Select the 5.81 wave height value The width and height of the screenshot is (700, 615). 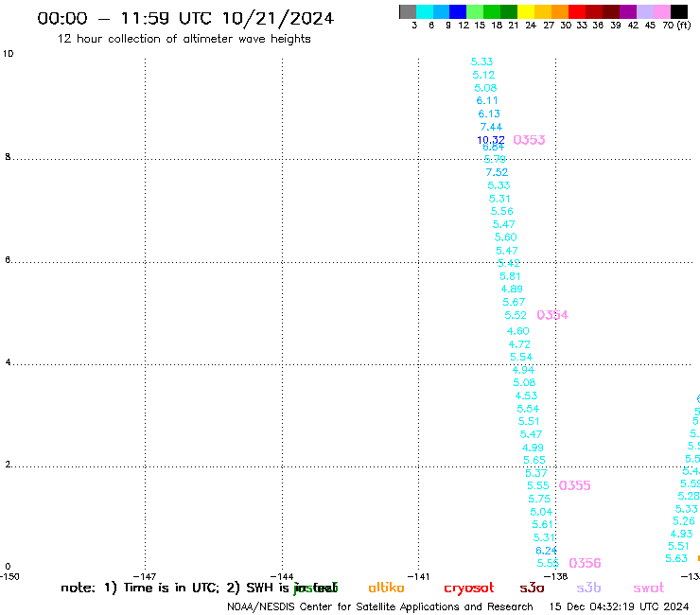[x=510, y=276]
